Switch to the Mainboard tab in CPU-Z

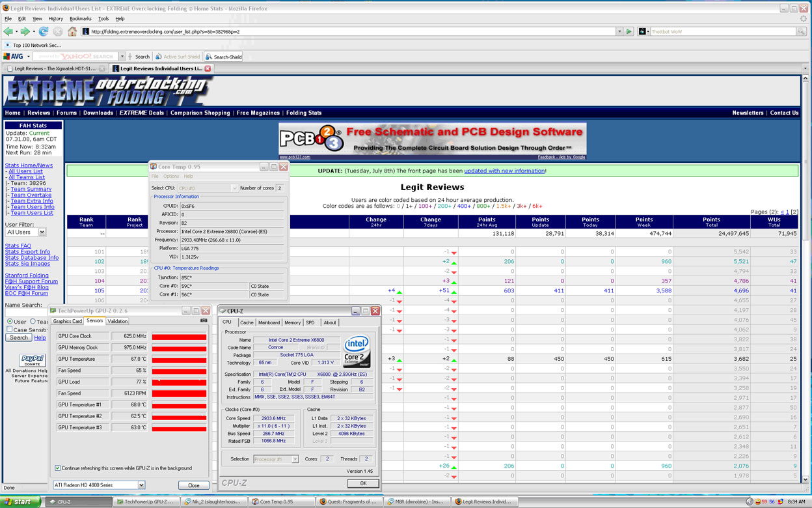click(269, 322)
